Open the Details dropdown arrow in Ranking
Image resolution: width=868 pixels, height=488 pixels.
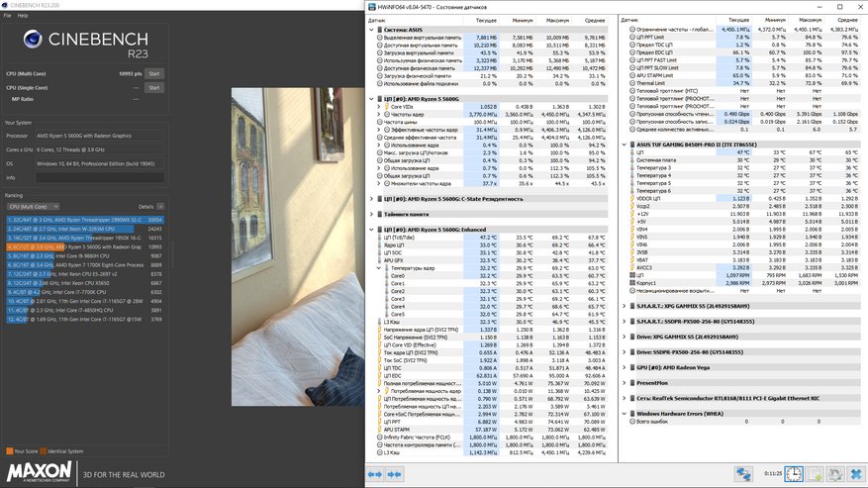160,207
